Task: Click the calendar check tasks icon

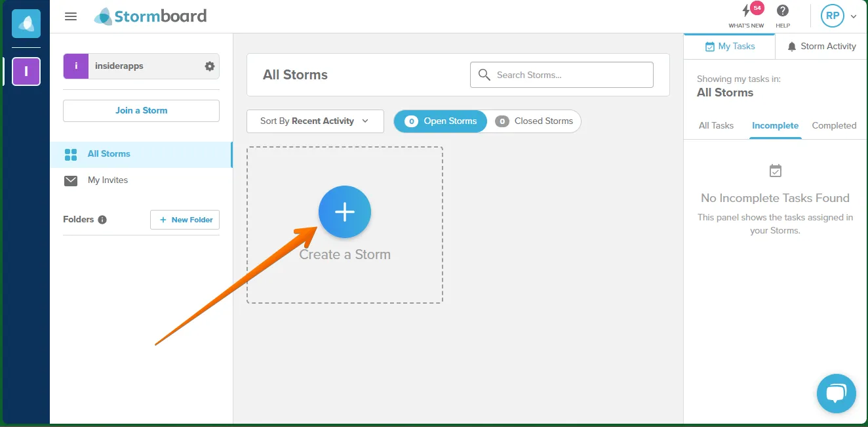Action: [776, 171]
